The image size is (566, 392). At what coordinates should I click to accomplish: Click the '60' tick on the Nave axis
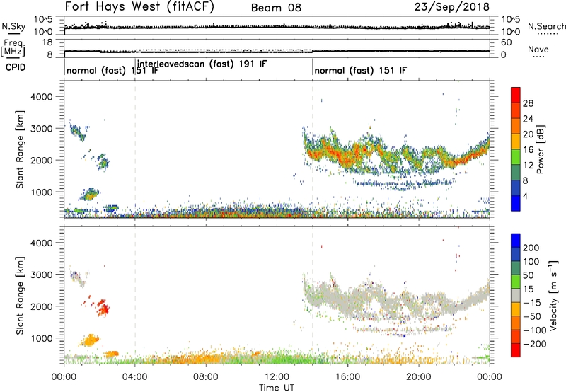click(x=506, y=42)
